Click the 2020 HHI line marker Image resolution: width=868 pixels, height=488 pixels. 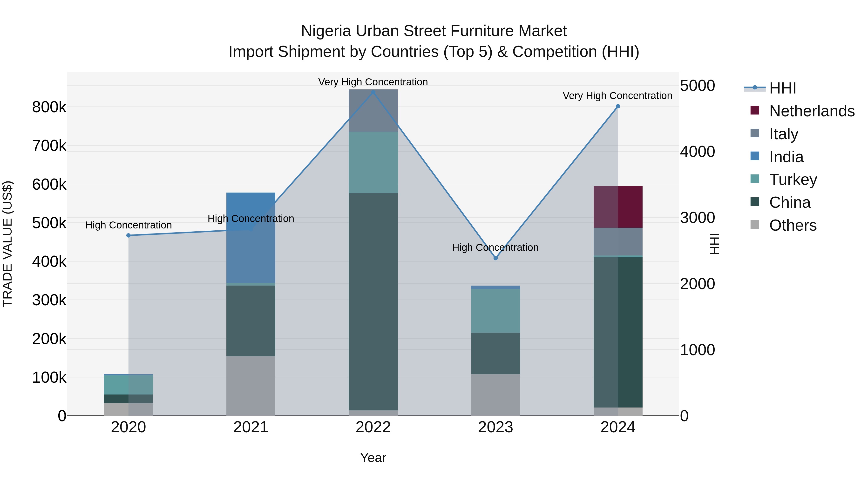[x=128, y=235]
